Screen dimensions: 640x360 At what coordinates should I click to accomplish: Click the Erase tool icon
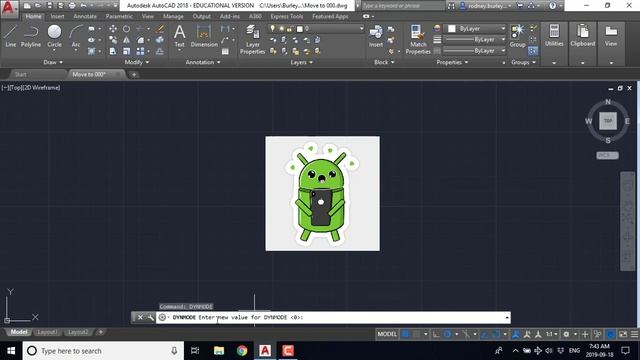click(160, 29)
